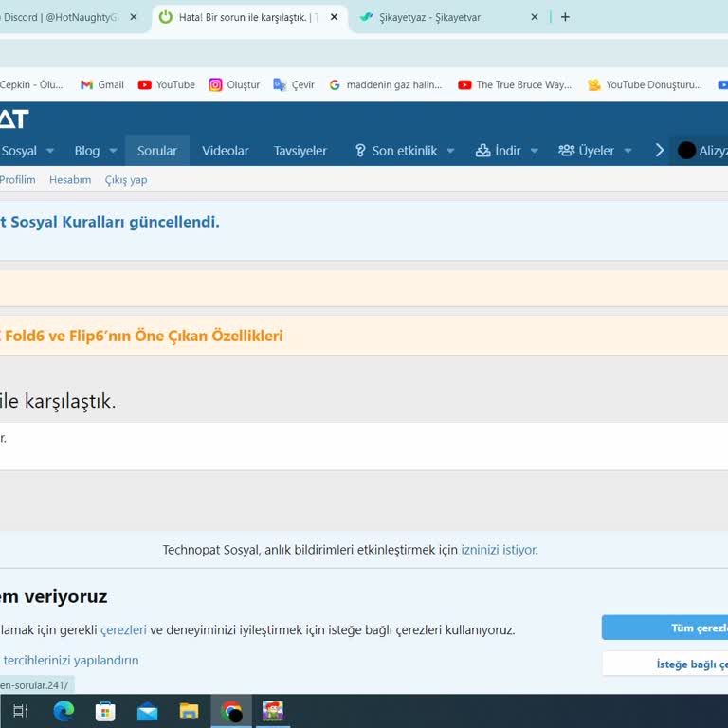This screenshot has height=728, width=728.
Task: Open the Gmail bookmark
Action: click(x=102, y=85)
